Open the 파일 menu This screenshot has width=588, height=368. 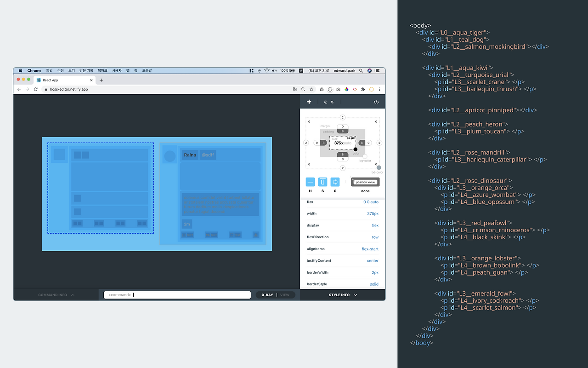49,71
